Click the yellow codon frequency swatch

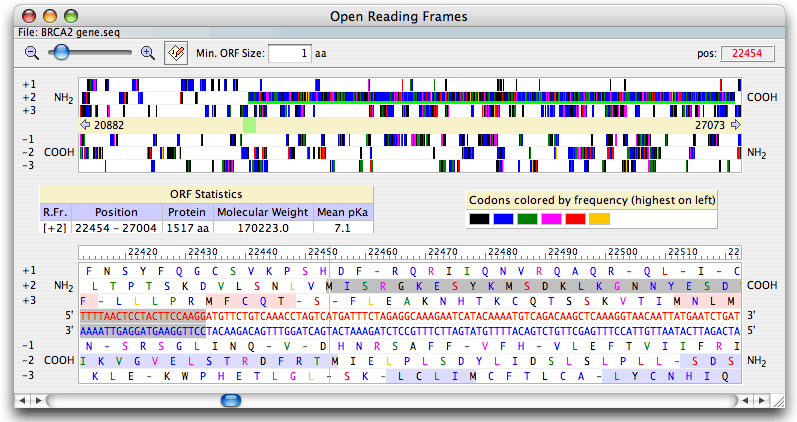[x=599, y=219]
